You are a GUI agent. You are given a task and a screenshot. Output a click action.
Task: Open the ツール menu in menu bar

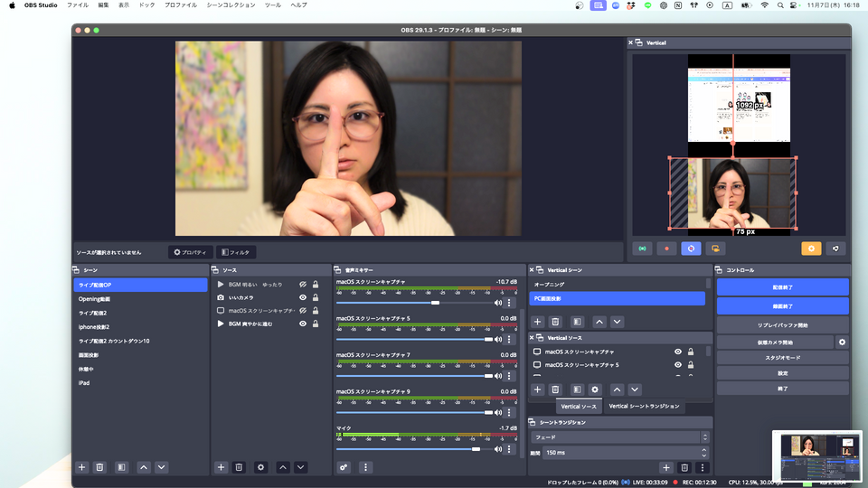[272, 5]
